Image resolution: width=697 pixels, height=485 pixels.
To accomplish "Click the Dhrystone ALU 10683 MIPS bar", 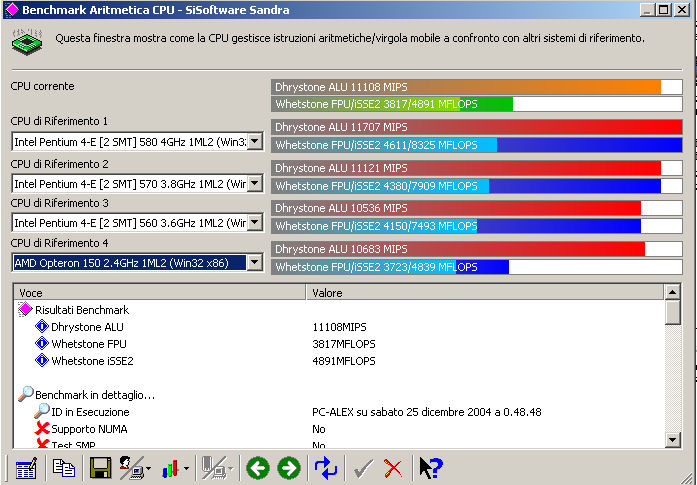I will 477,249.
